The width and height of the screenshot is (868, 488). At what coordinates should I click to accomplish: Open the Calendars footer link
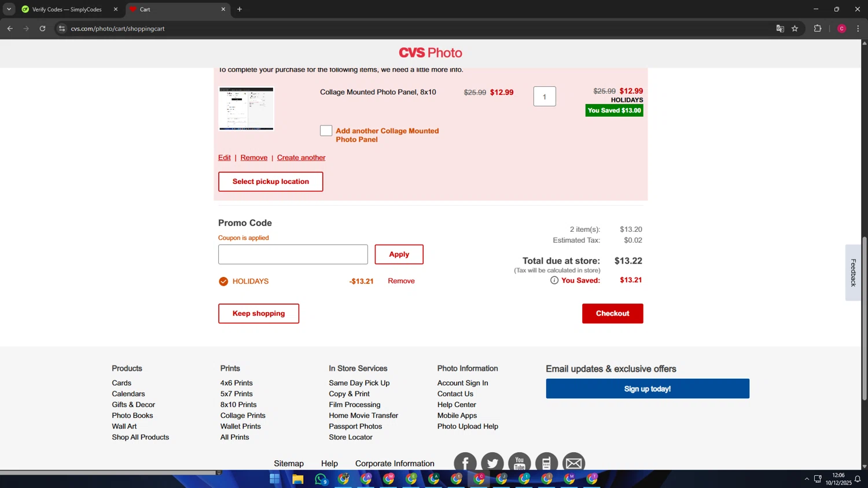click(x=128, y=394)
